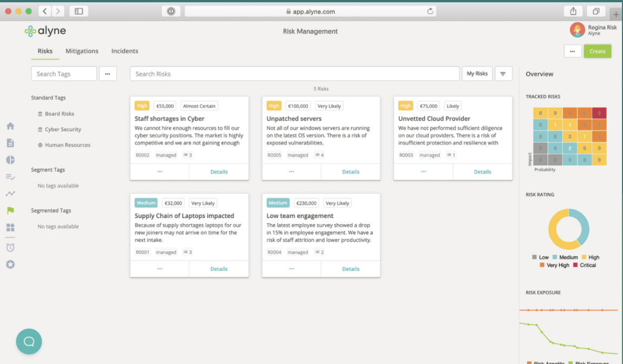Open Details for Staff shortages in Cyber
The height and width of the screenshot is (364, 623).
tap(219, 172)
